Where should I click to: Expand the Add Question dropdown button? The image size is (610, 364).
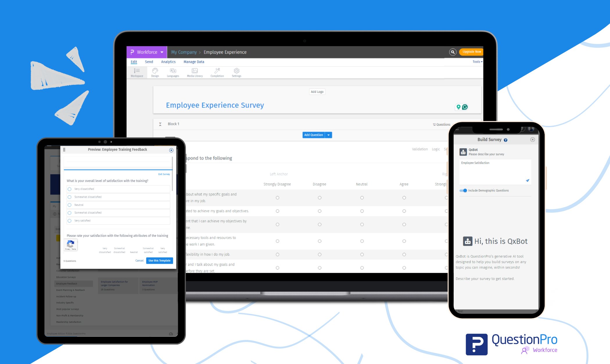pos(328,135)
